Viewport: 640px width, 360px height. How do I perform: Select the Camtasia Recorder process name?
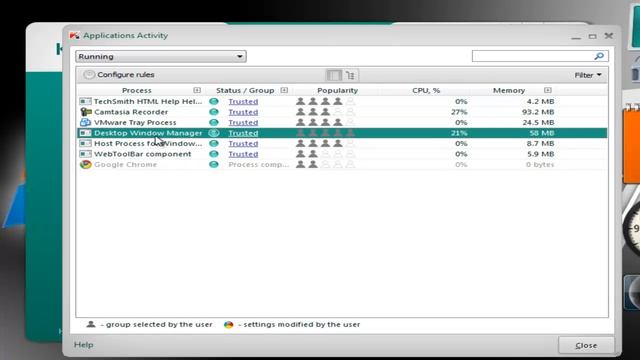131,112
